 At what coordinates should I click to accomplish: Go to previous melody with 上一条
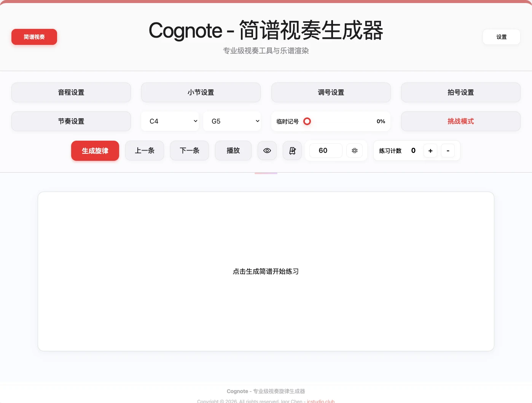coord(145,151)
